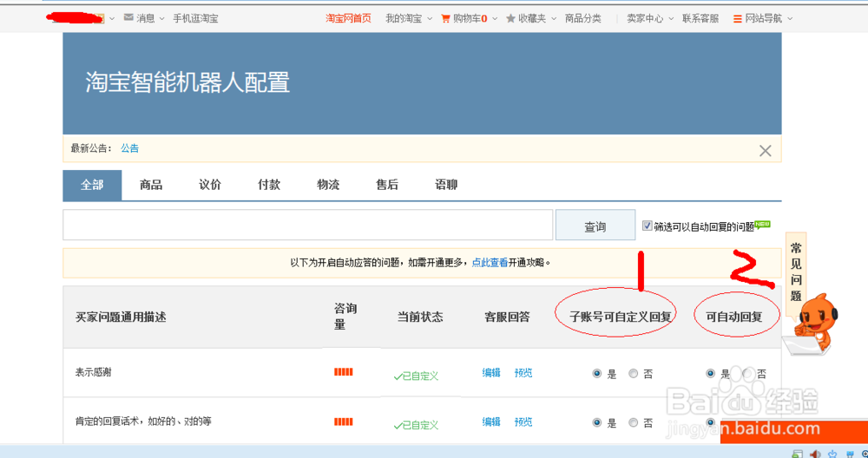
Task: Click 预览 in 肯定的回复话术 row
Action: [x=523, y=422]
